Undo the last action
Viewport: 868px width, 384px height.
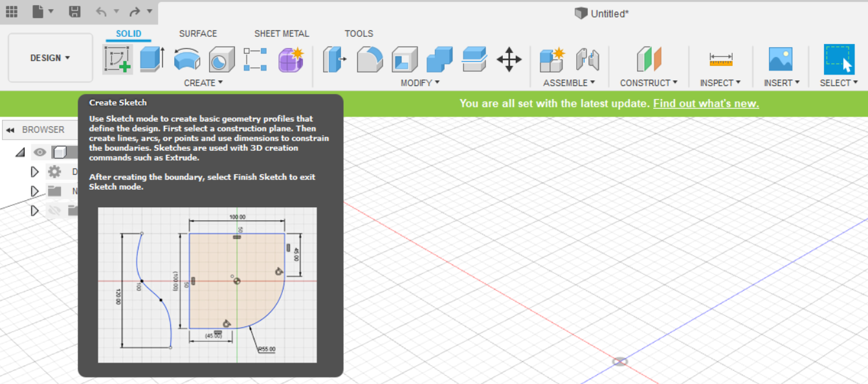pyautogui.click(x=101, y=12)
